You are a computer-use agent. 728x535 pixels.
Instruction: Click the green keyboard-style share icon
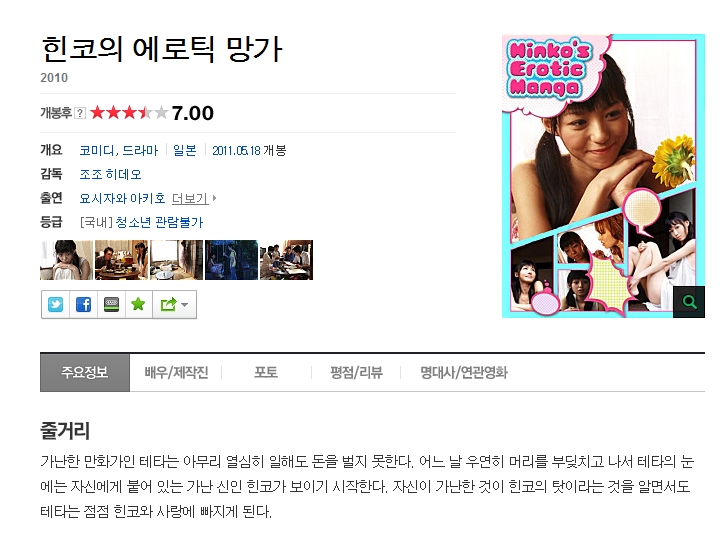coord(111,305)
